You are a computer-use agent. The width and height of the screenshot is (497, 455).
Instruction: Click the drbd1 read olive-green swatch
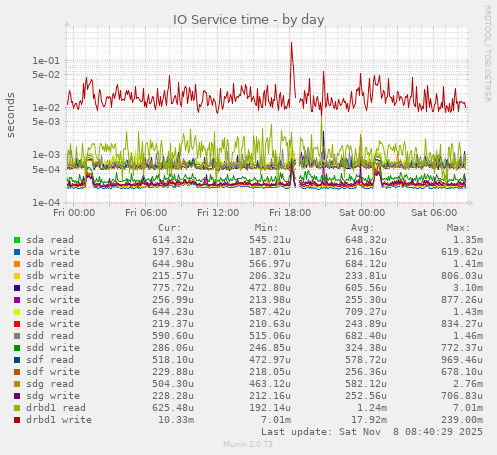pos(17,408)
